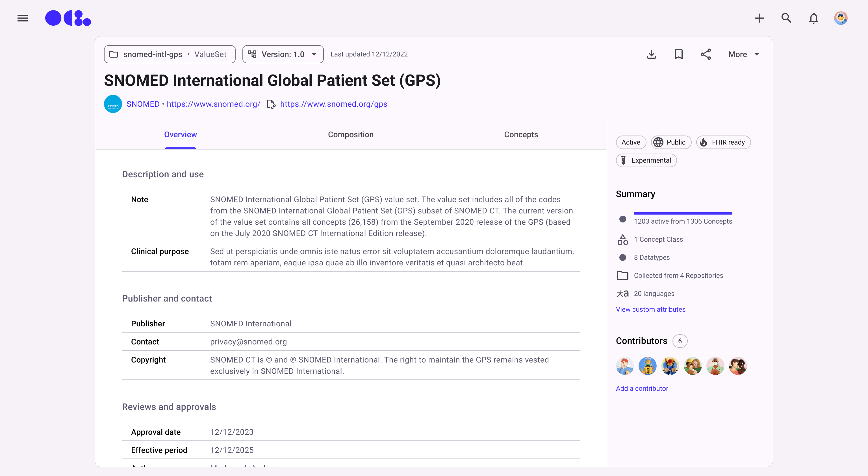Viewport: 868px width, 476px height.
Task: Open user profile avatar menu
Action: click(x=840, y=18)
